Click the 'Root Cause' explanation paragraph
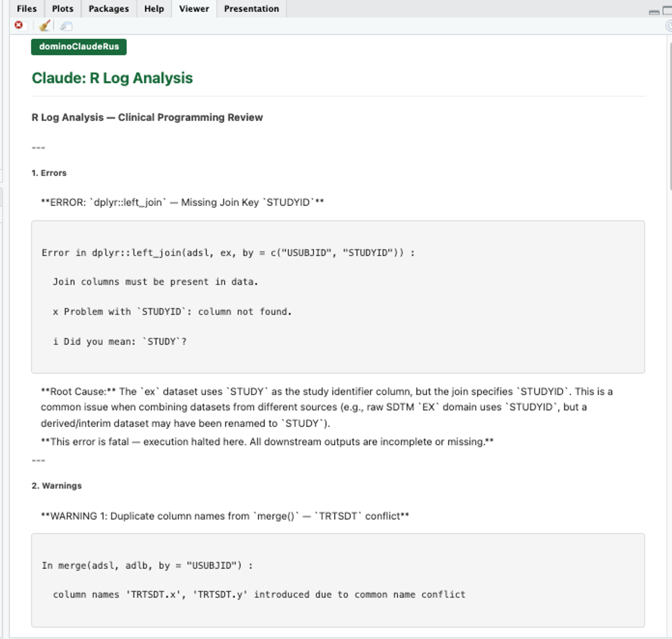Image resolution: width=672 pixels, height=639 pixels. click(327, 407)
